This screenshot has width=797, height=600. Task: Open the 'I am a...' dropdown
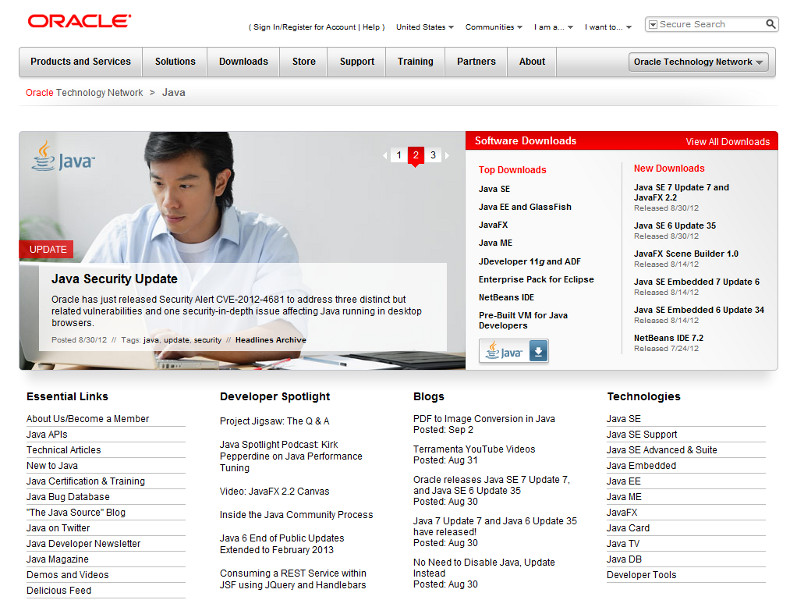553,27
